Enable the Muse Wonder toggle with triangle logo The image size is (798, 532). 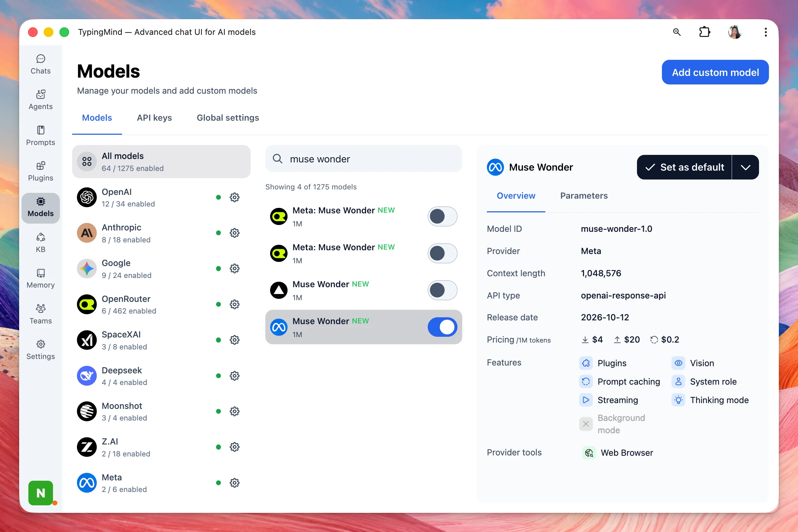(x=442, y=290)
